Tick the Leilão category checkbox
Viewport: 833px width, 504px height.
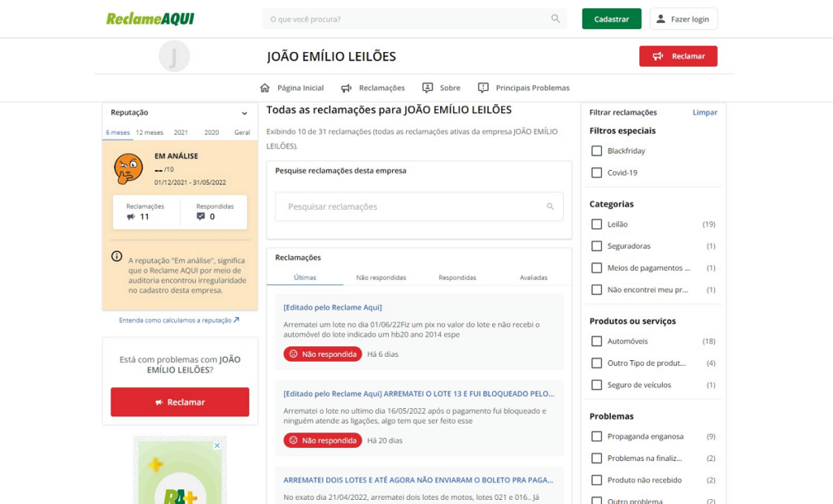(596, 224)
